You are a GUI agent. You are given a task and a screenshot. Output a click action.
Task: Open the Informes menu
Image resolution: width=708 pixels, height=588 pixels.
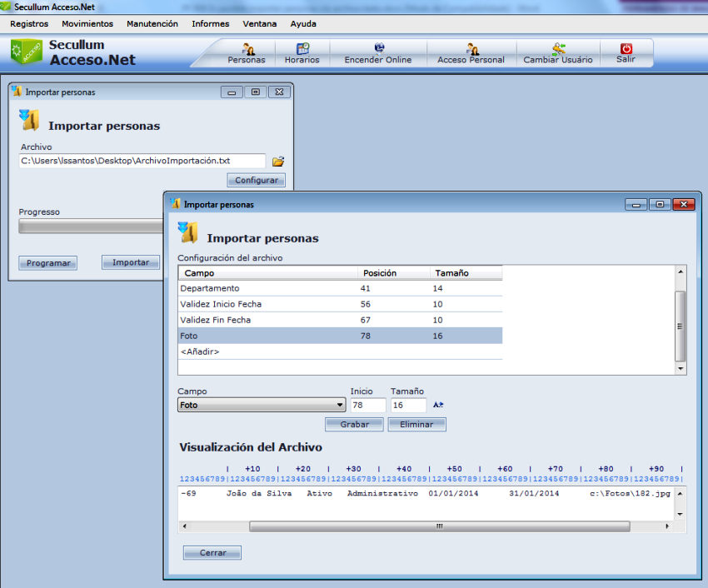(x=210, y=24)
